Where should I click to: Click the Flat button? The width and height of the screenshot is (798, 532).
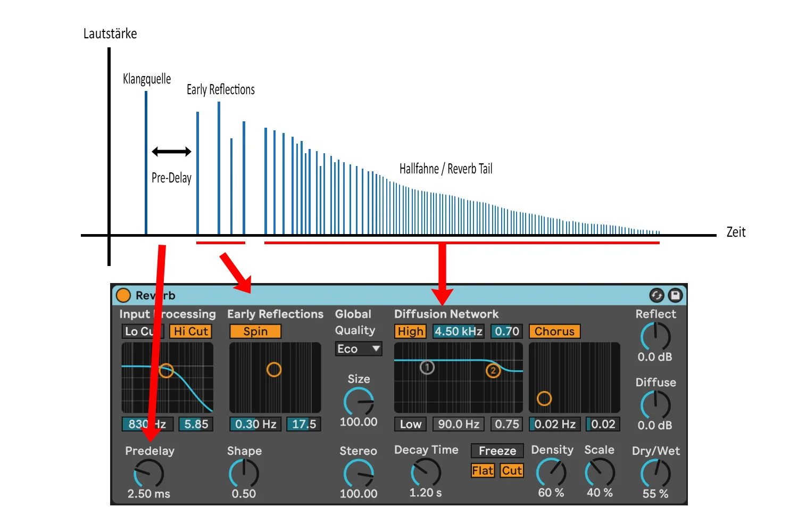(x=483, y=471)
